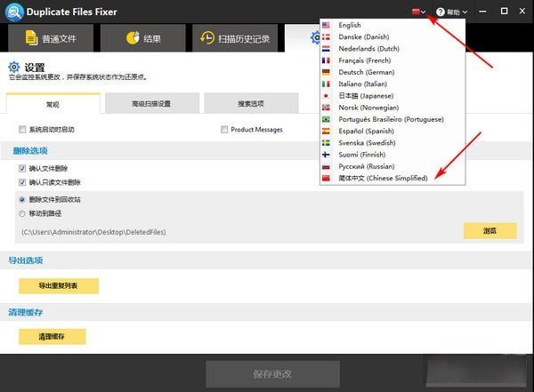Choose Norsk (Norwegian) language
Image resolution: width=534 pixels, height=392 pixels.
[x=392, y=108]
